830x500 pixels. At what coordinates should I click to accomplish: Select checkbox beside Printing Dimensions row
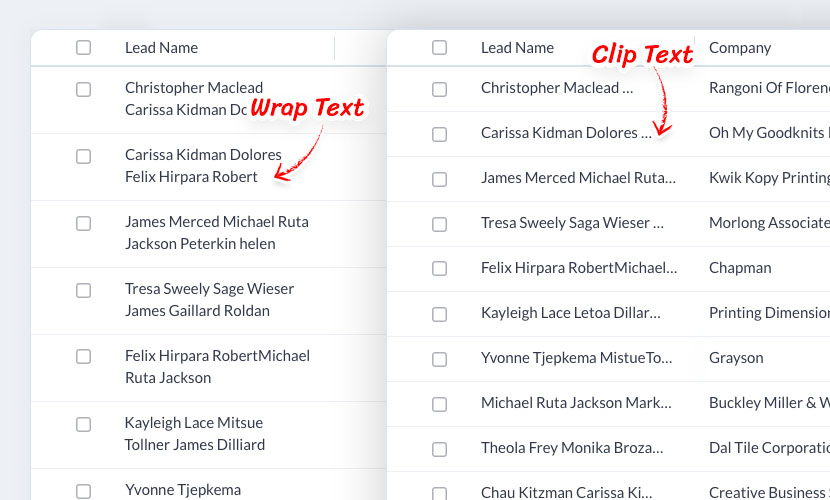pos(439,314)
